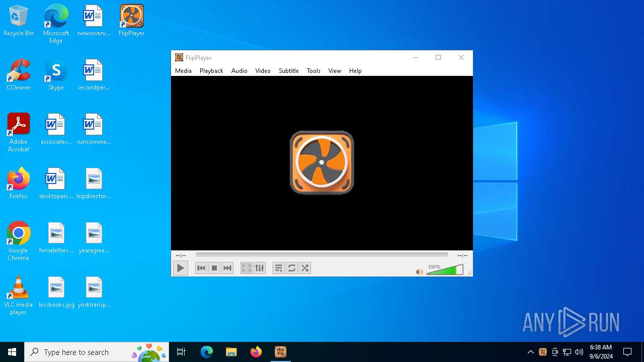Mute audio via speaker icon
Viewport: 644px width, 362px height.
[419, 272]
